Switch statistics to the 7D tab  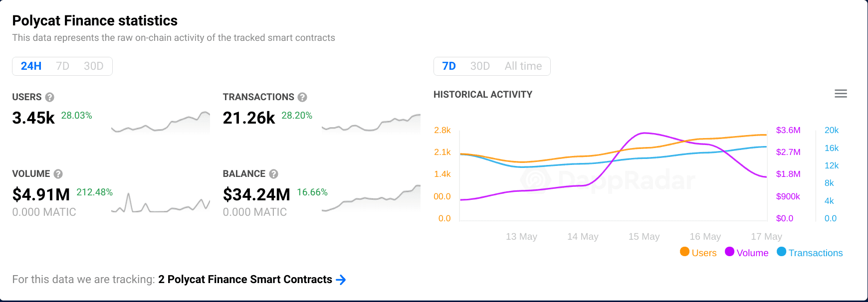63,66
